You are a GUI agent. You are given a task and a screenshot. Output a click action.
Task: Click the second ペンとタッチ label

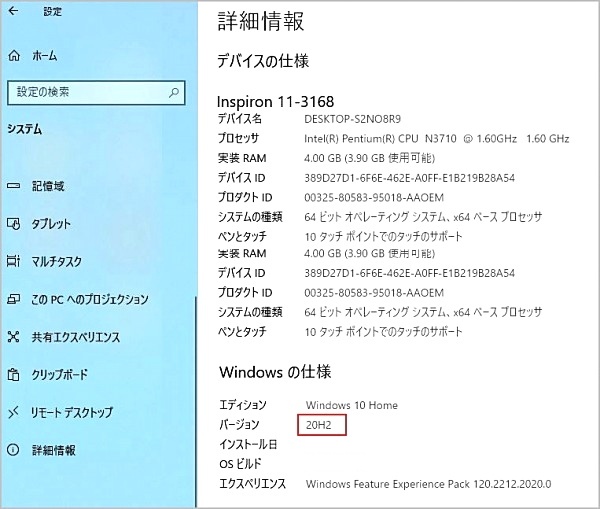pyautogui.click(x=242, y=331)
